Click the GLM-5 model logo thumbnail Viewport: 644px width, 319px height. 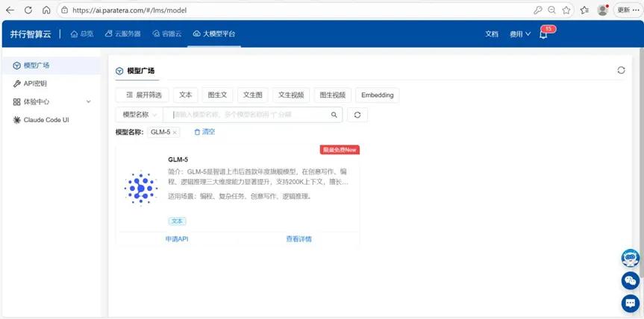[140, 189]
